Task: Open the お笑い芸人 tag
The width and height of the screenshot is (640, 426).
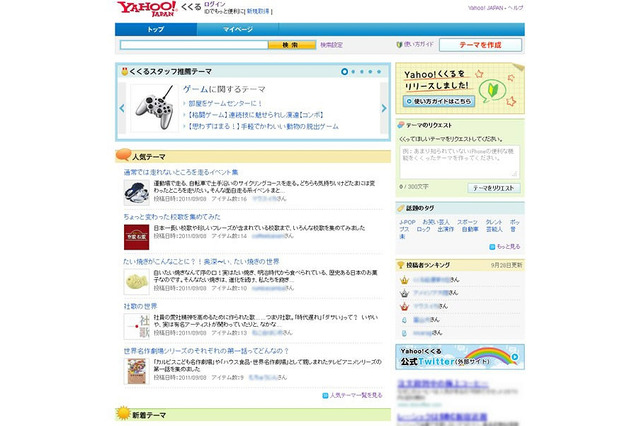Action: pyautogui.click(x=436, y=222)
